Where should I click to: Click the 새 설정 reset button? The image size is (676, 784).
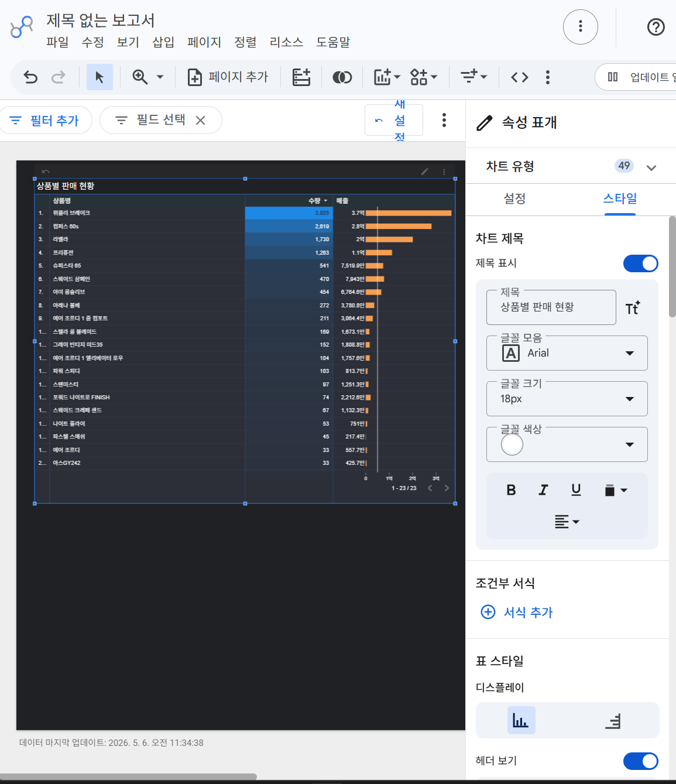coord(394,120)
